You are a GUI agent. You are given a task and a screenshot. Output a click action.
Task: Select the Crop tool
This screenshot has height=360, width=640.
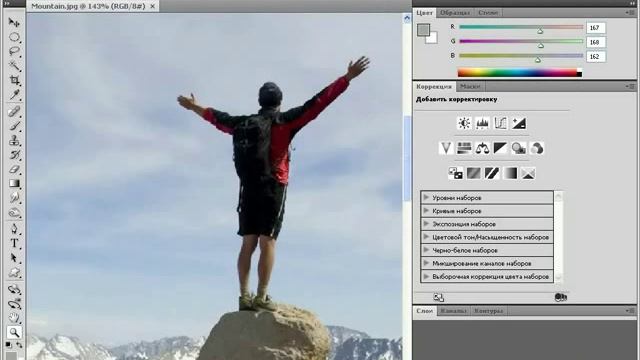[x=14, y=80]
